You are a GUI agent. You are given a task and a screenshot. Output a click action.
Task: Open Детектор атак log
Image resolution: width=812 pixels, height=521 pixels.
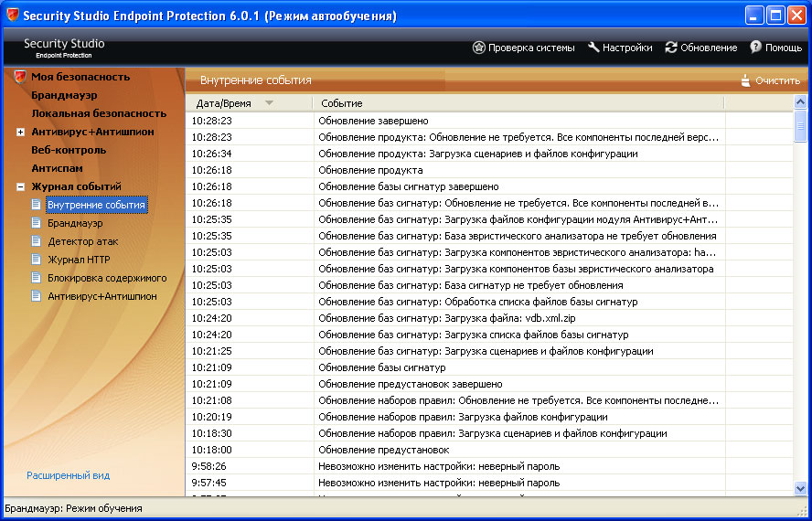click(83, 241)
